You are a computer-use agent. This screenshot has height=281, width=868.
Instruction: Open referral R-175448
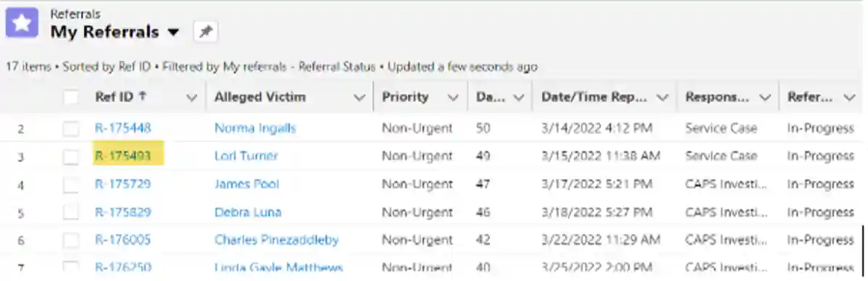coord(123,128)
